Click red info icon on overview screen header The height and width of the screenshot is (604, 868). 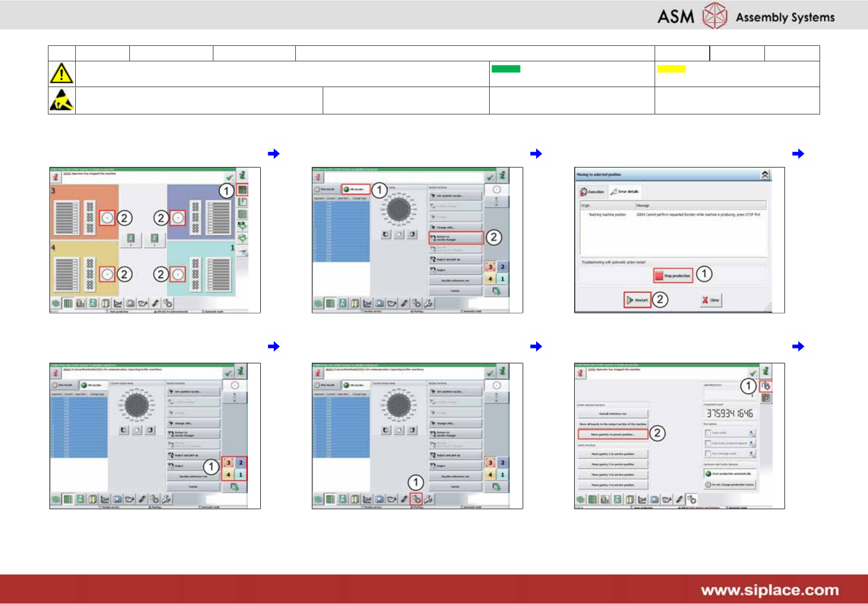(56, 177)
